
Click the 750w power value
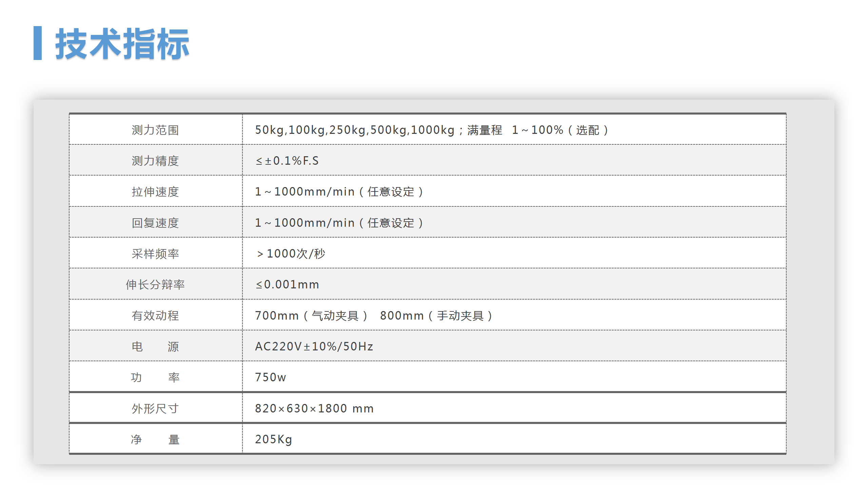(270, 377)
